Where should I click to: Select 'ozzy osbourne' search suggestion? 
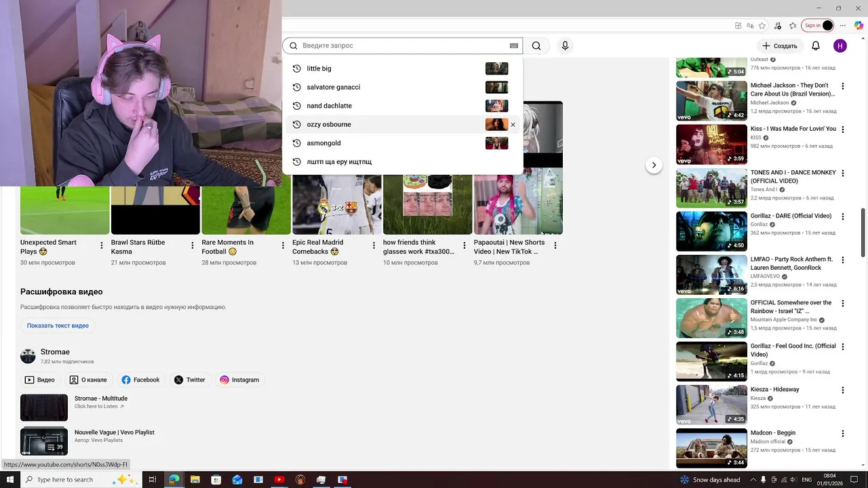(x=403, y=124)
